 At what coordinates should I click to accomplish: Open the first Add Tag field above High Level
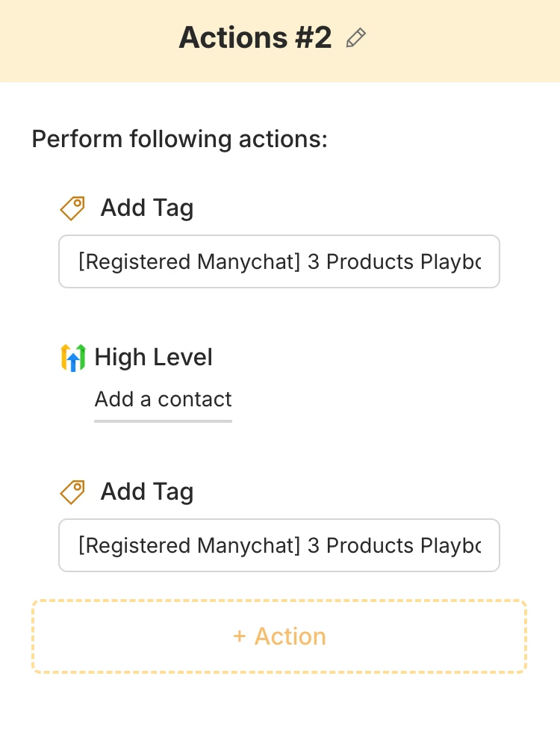click(x=279, y=262)
